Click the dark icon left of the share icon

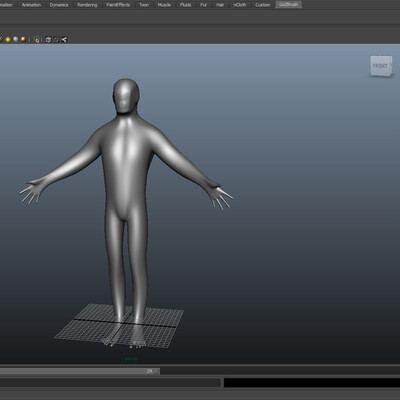point(56,40)
